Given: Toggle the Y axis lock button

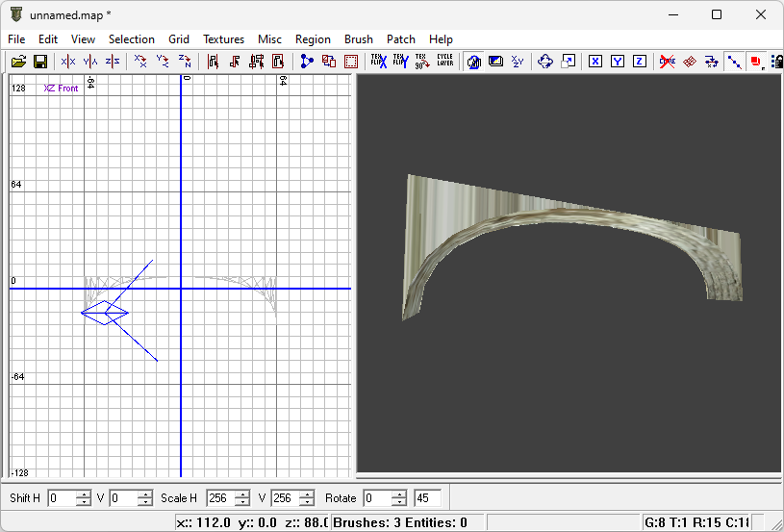Looking at the screenshot, I should [617, 62].
